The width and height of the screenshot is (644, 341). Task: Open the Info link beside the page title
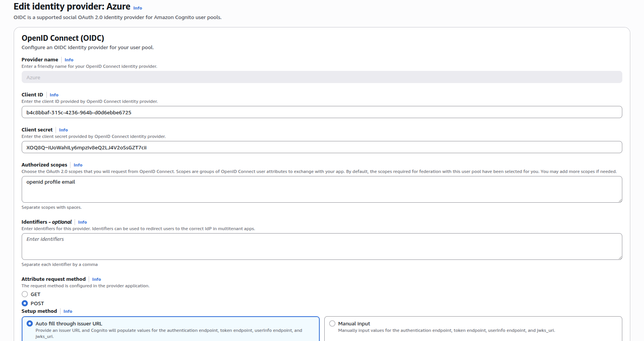tap(138, 8)
